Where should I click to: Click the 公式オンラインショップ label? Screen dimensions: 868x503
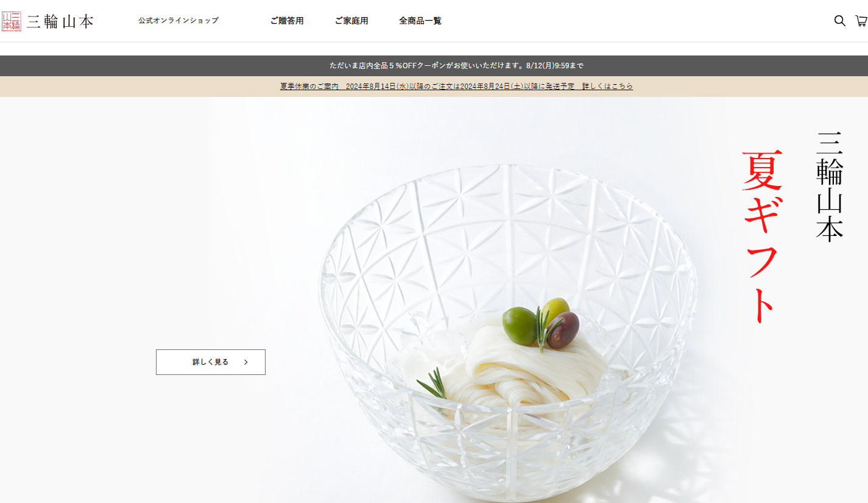[x=178, y=21]
